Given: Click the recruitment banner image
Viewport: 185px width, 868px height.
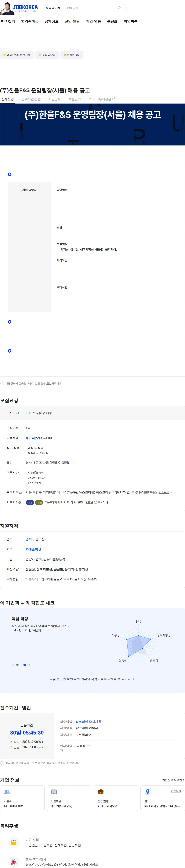Looking at the screenshot, I should (x=92, y=124).
